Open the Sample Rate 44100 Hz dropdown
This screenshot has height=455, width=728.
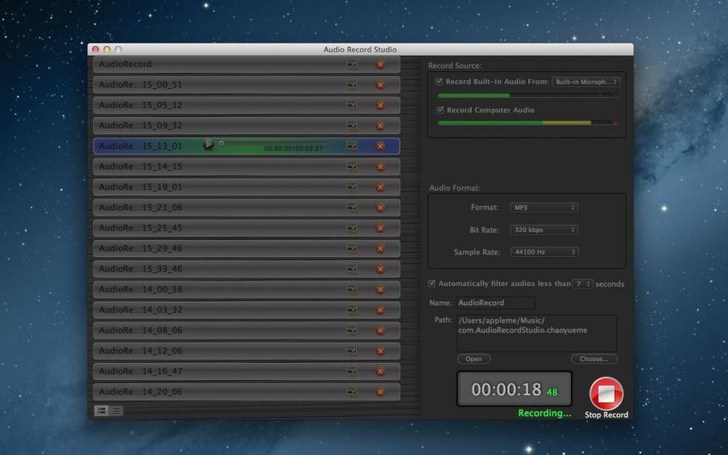tap(543, 252)
